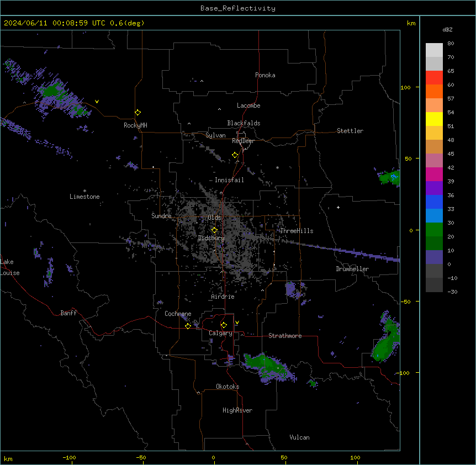Select the light gray 70-80 dBZ swatch
Viewport: 476px width, 465px height.
tap(434, 50)
